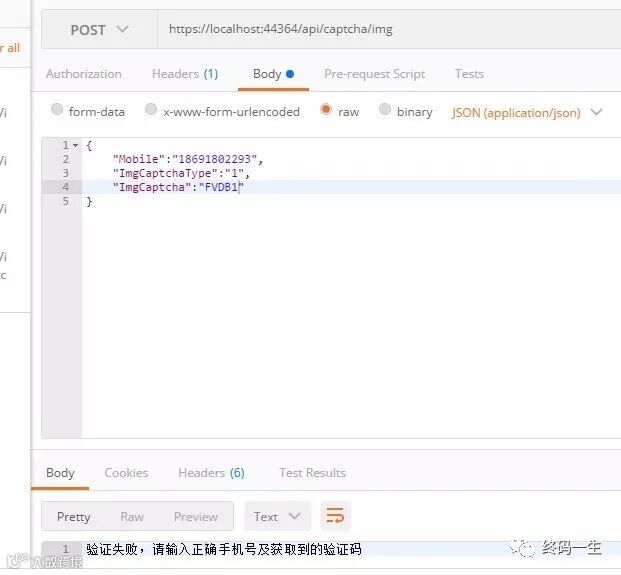This screenshot has width=621, height=575.
Task: Select the form-data radio option
Action: (57, 109)
